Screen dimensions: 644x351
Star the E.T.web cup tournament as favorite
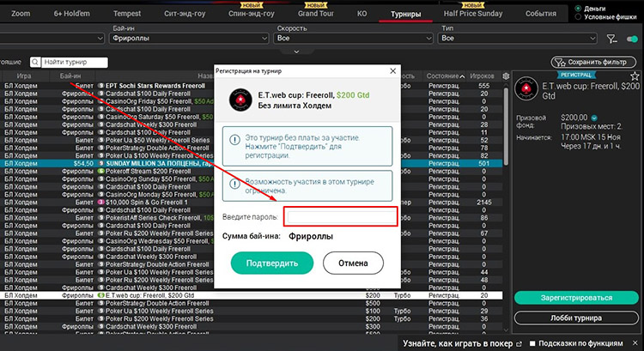(635, 76)
